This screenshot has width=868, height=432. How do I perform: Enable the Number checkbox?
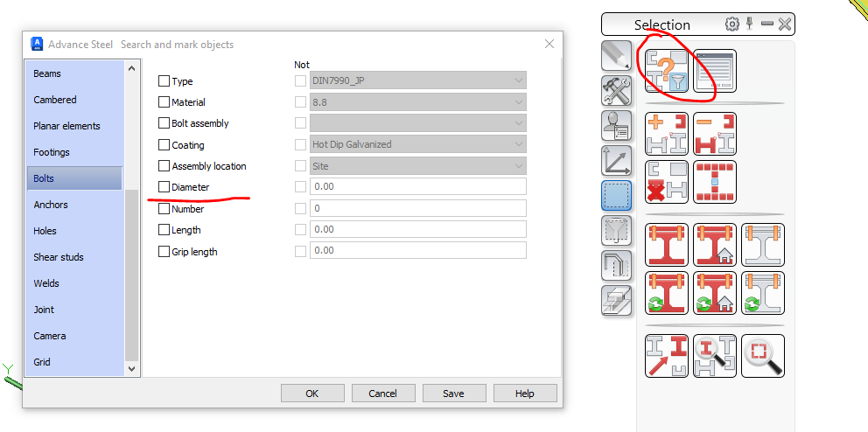(x=164, y=208)
